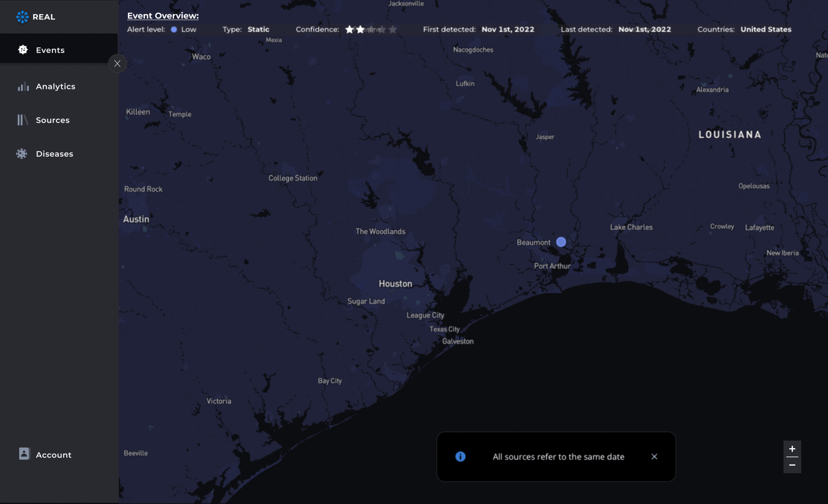
Task: Close the event panel with X button
Action: (117, 63)
